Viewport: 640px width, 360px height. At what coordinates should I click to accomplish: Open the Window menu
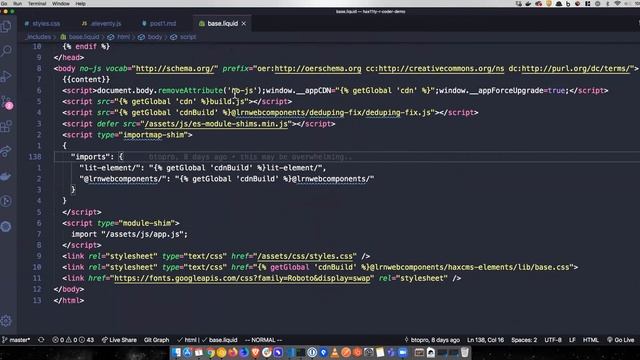(60, 3)
